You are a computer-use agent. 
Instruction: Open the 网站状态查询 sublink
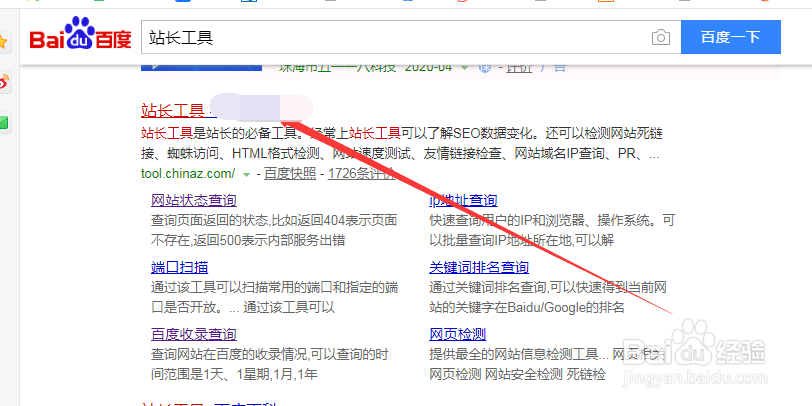(x=194, y=200)
